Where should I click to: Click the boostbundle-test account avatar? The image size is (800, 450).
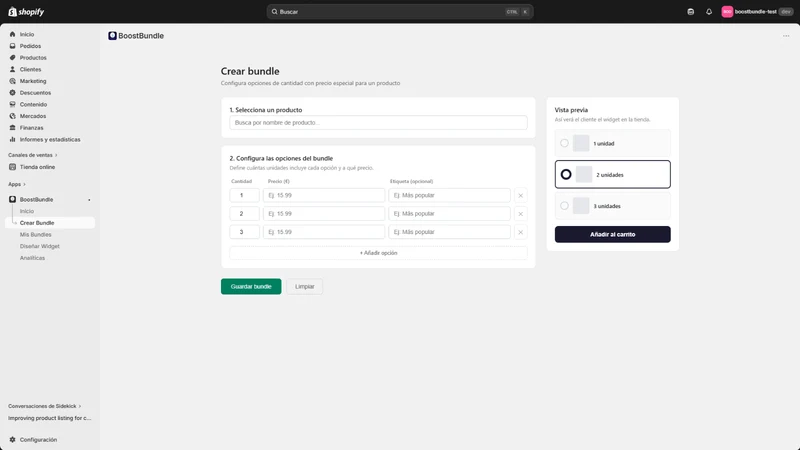(727, 12)
